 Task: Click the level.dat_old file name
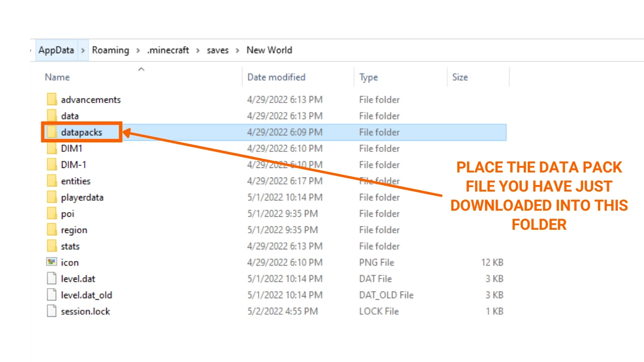87,295
